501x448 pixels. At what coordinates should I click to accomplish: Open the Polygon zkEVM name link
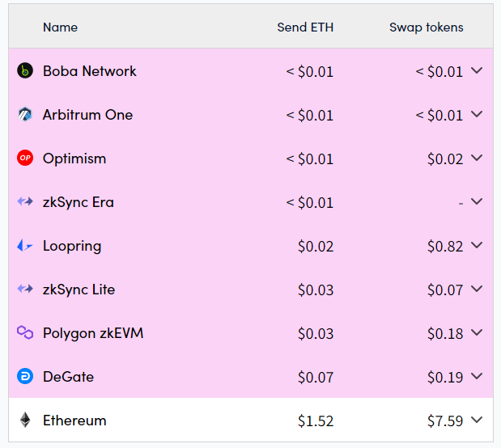tap(93, 333)
